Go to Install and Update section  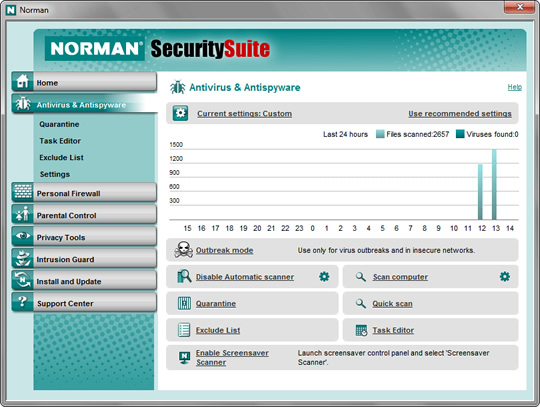click(84, 281)
